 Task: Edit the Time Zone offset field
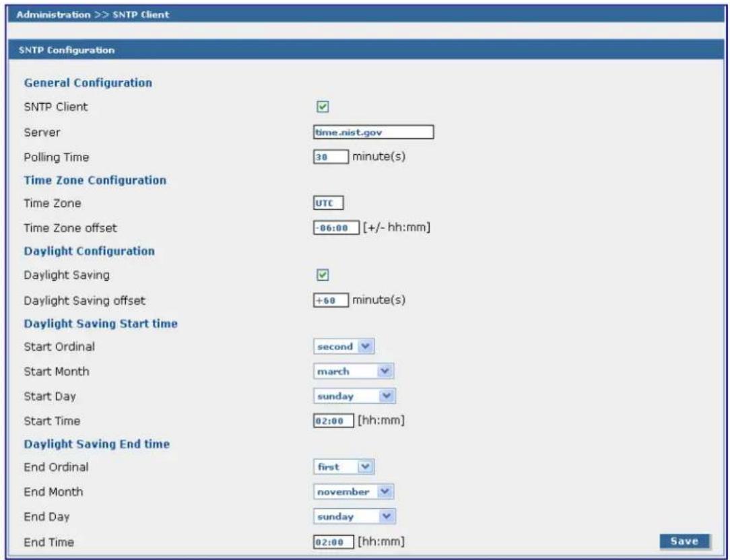coord(336,228)
